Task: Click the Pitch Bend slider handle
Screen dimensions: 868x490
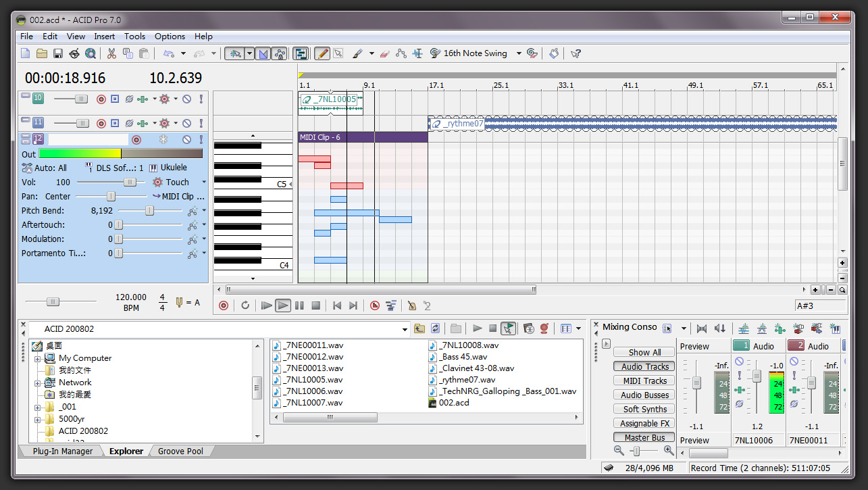Action: (x=150, y=211)
